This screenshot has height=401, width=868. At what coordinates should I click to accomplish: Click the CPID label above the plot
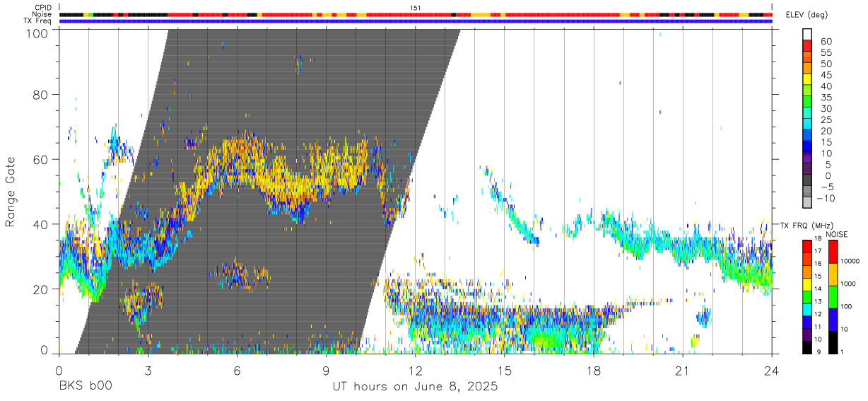click(x=42, y=8)
